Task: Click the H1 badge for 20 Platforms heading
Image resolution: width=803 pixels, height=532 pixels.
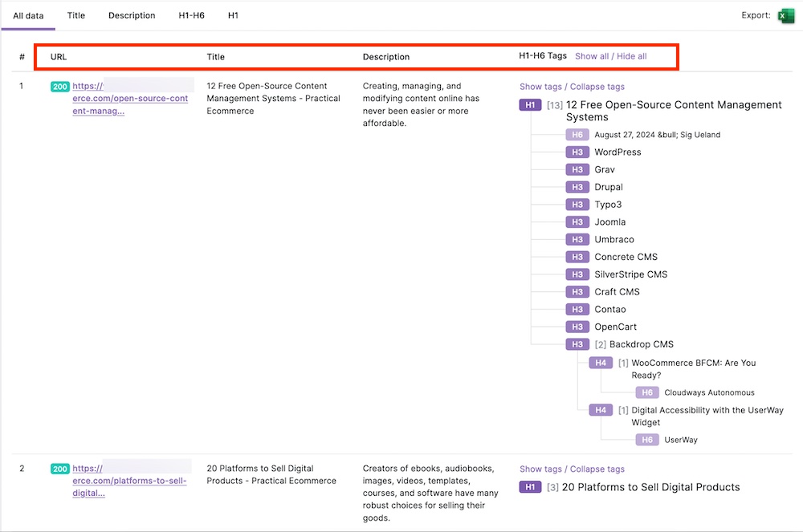Action: pos(530,487)
